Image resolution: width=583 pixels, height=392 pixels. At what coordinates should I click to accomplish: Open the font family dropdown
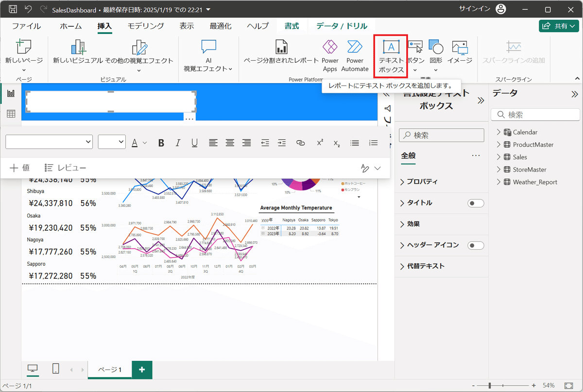pos(49,142)
